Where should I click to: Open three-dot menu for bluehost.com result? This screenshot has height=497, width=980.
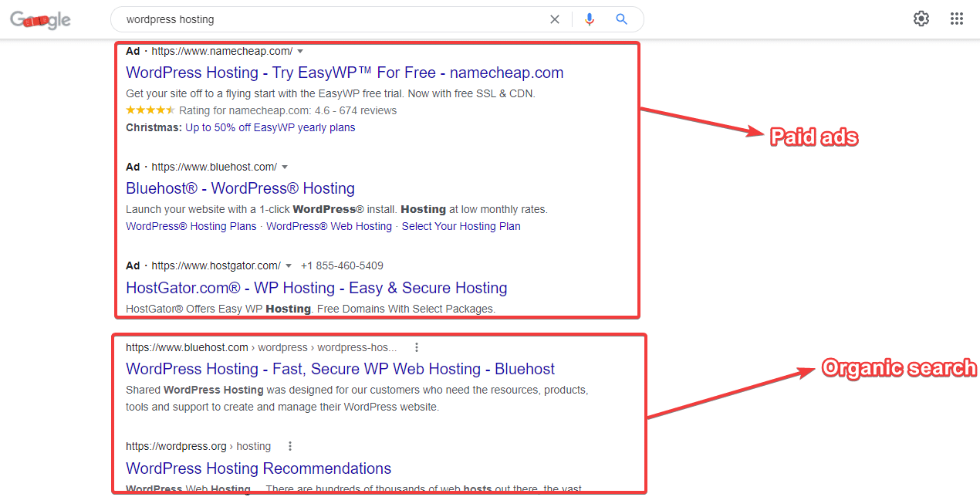coord(417,347)
